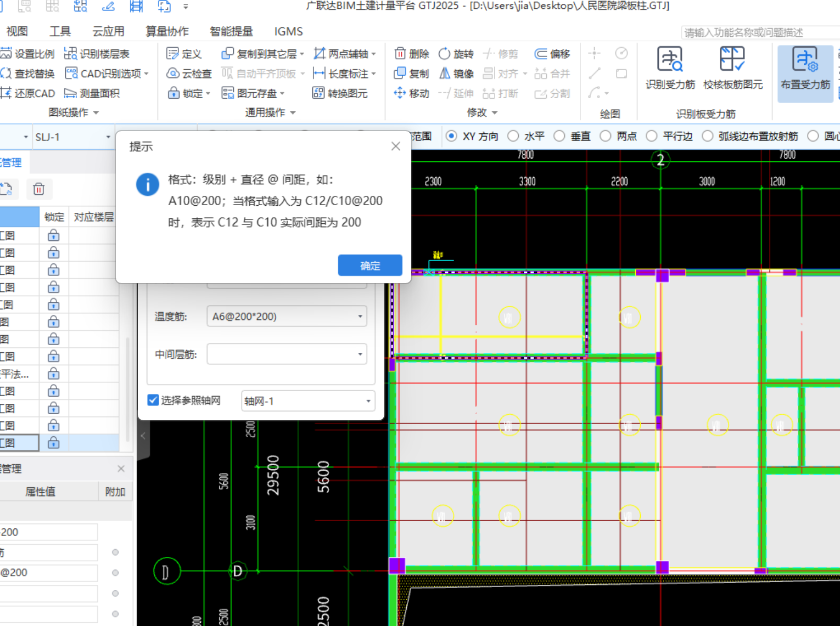Screen dimensions: 840x626
Task: Select 水平 radio option
Action: coord(513,136)
